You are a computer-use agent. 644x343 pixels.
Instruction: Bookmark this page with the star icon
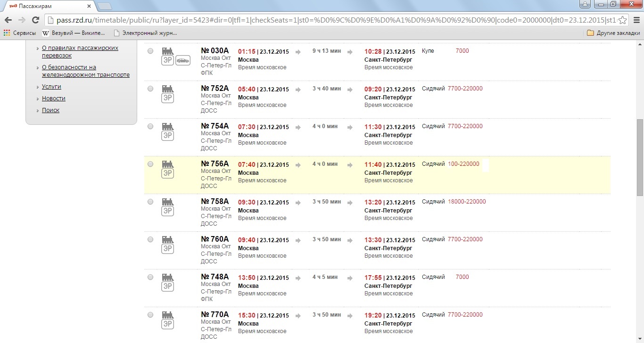[623, 20]
